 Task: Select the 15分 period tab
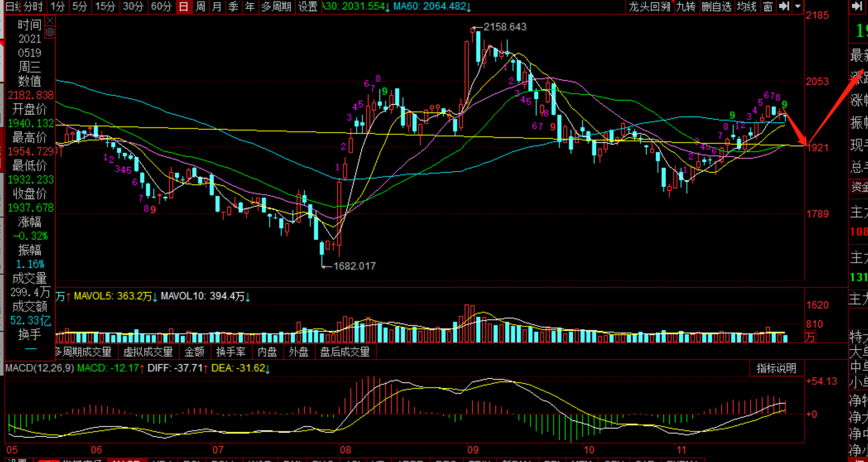(x=105, y=7)
